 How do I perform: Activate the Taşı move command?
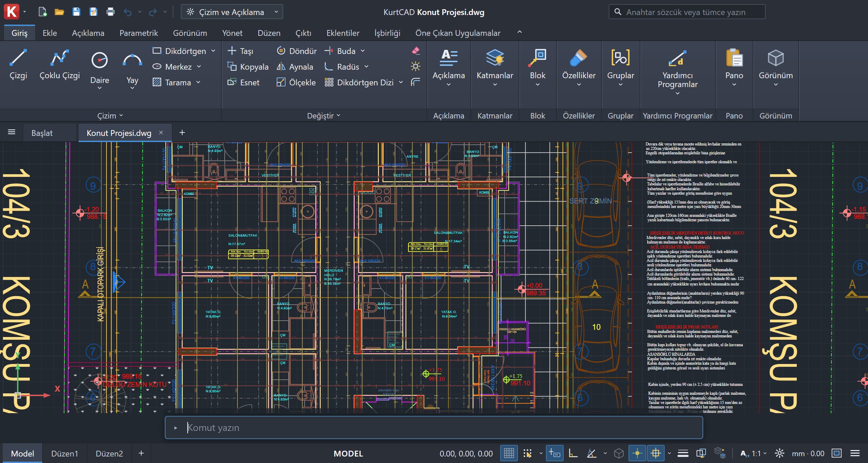pyautogui.click(x=240, y=51)
